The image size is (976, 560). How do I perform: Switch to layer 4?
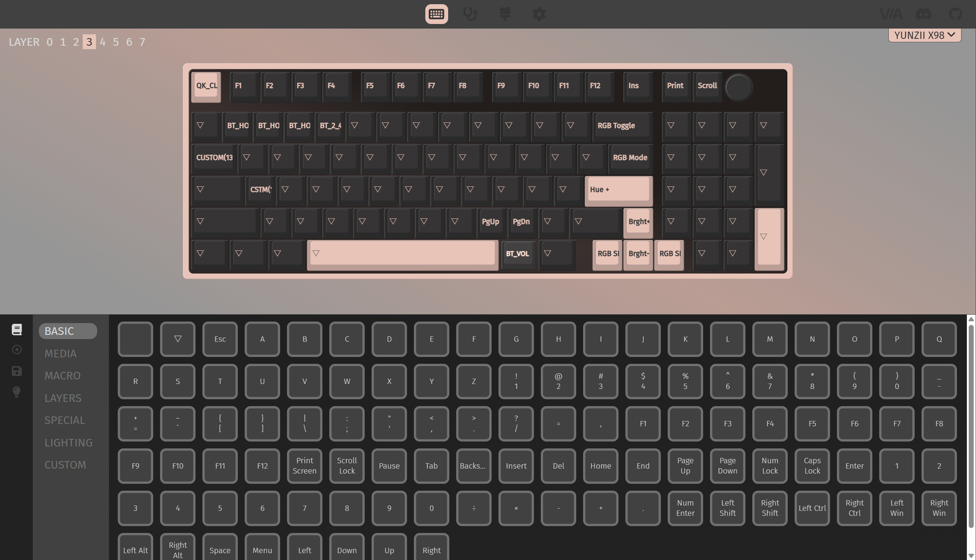103,42
